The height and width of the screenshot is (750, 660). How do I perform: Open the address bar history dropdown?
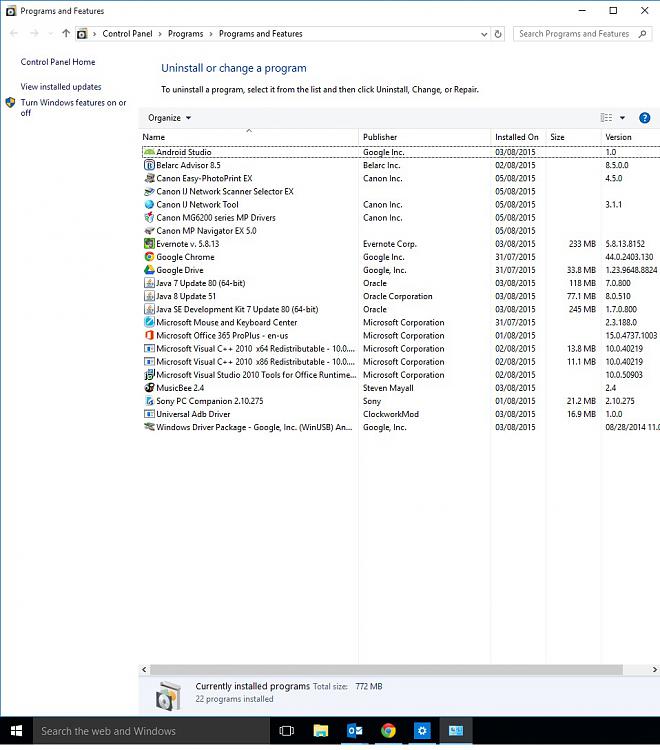pyautogui.click(x=483, y=33)
